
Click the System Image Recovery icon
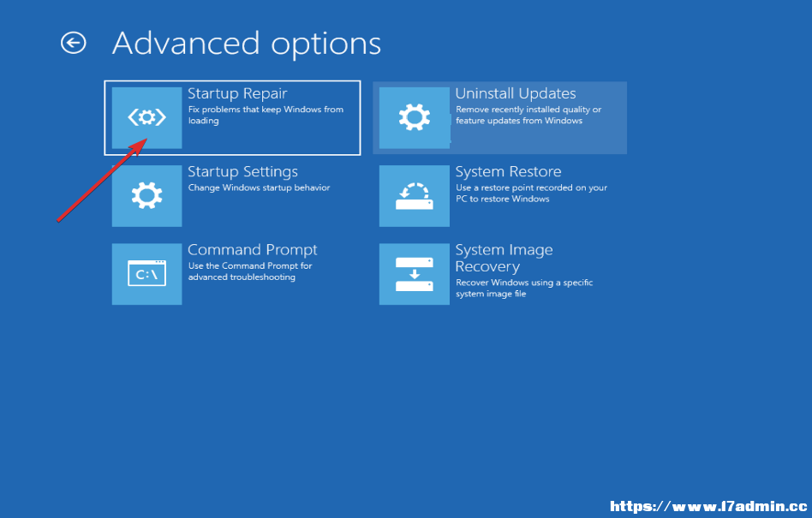415,274
